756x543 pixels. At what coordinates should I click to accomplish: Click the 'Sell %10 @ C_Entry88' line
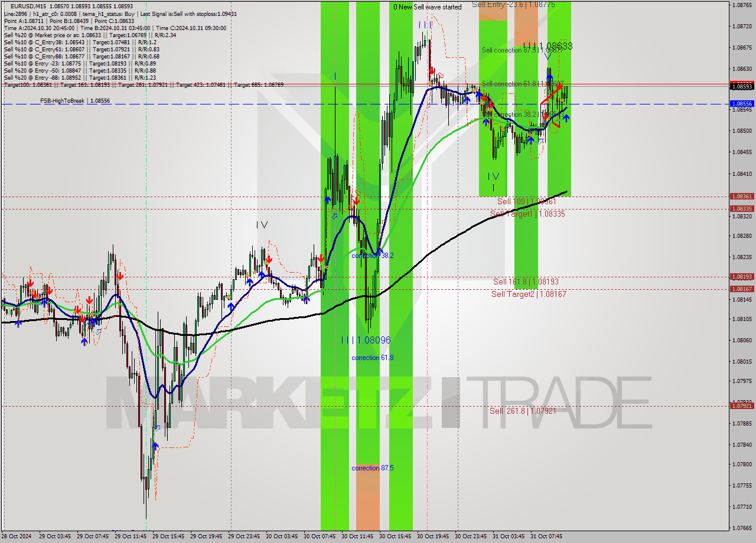[x=81, y=56]
